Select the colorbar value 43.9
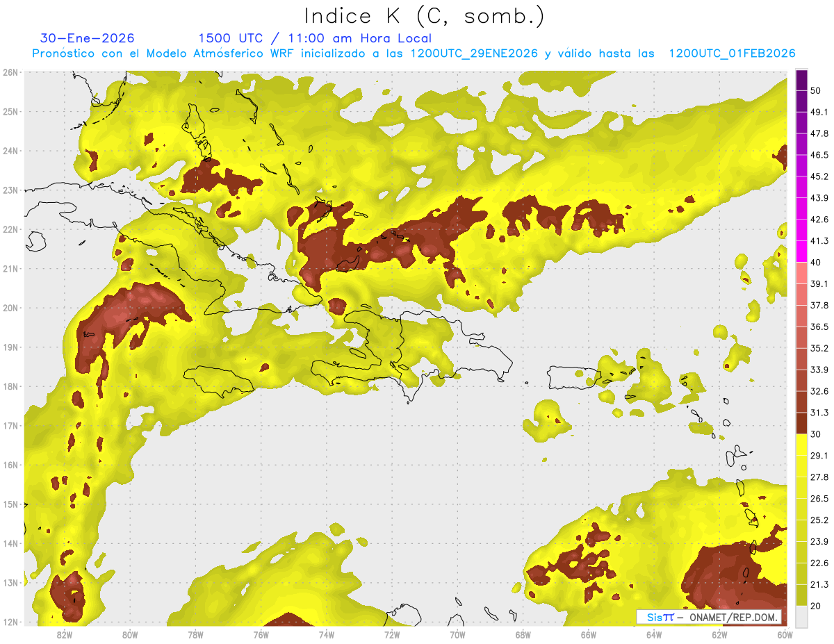The width and height of the screenshot is (834, 644). click(819, 197)
